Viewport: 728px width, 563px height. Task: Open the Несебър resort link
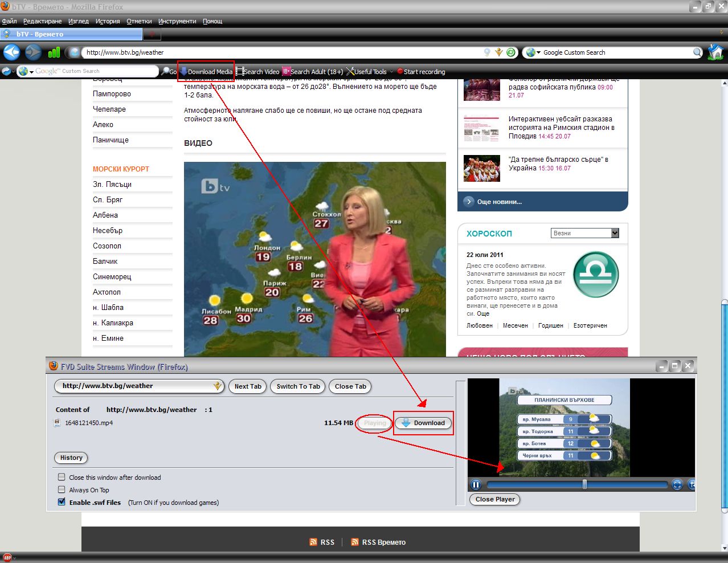(x=108, y=231)
